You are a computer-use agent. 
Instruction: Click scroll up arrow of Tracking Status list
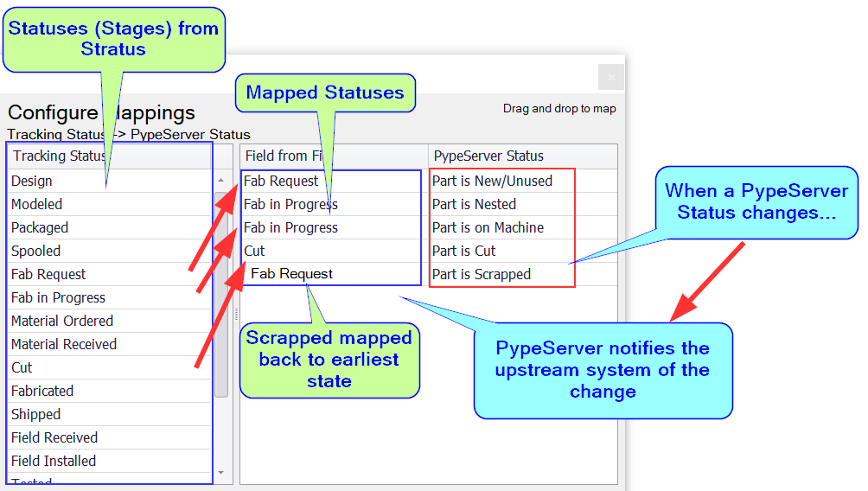tap(220, 181)
